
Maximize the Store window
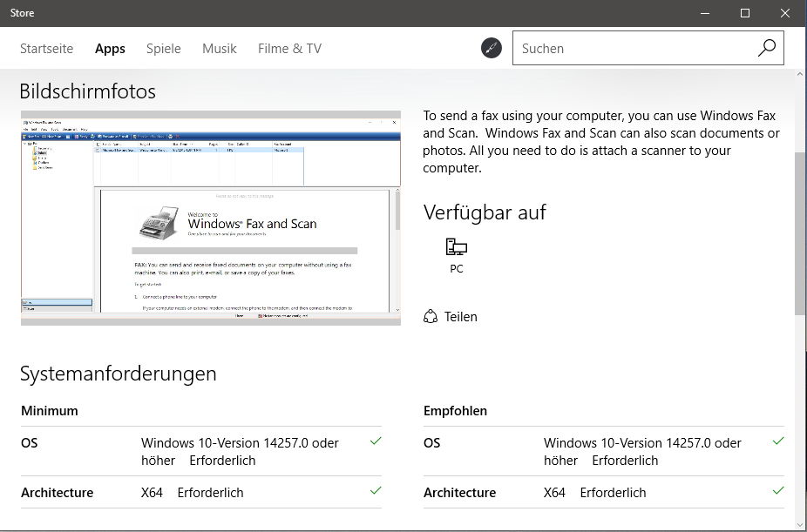click(x=745, y=13)
